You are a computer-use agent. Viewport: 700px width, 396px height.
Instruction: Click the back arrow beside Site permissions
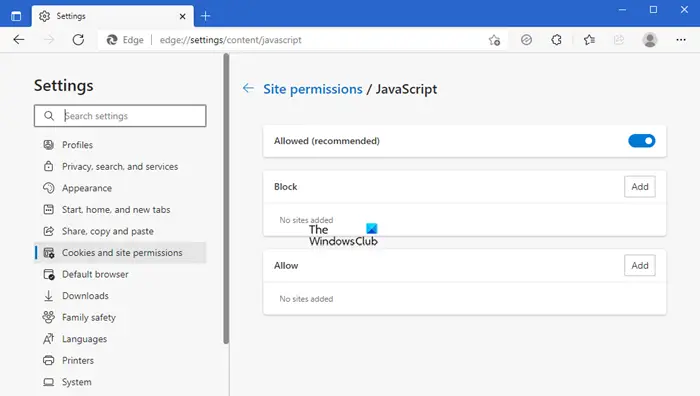(248, 88)
